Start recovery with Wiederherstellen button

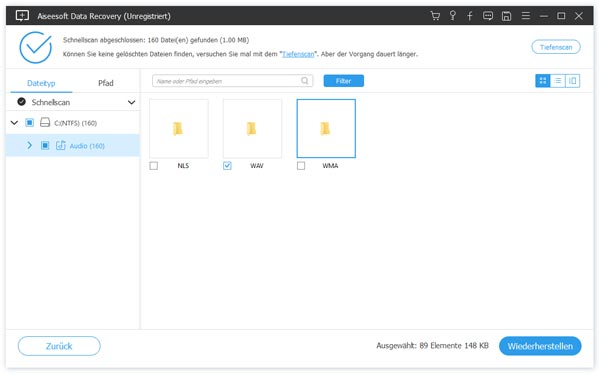click(540, 346)
